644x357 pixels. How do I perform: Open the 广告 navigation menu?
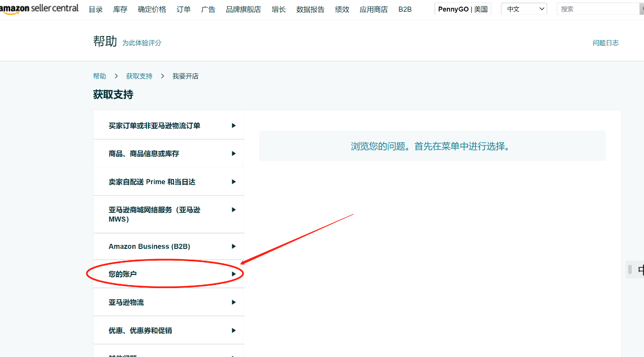(x=208, y=9)
